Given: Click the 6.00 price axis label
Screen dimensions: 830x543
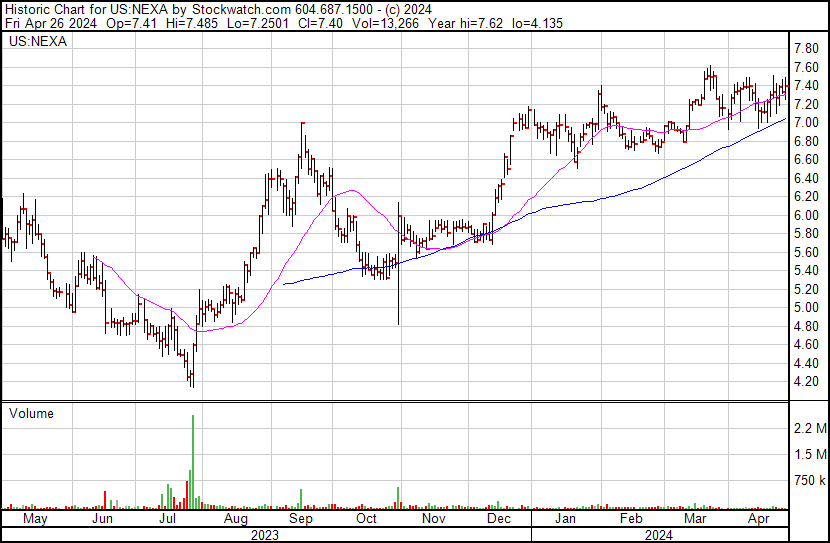Looking at the screenshot, I should point(806,215).
